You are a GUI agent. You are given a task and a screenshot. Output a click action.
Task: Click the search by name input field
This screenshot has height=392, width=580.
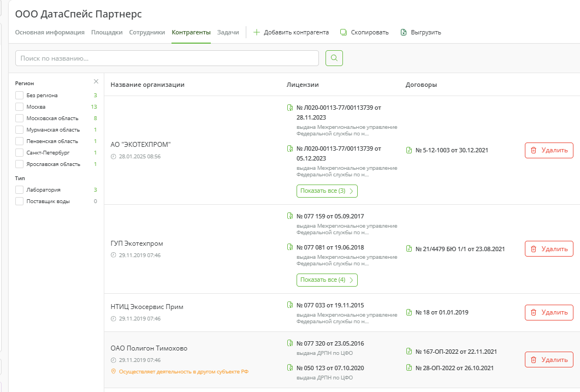pos(167,58)
